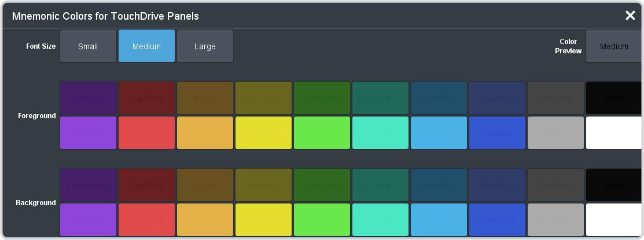Choose LightRed as Background

click(x=146, y=220)
